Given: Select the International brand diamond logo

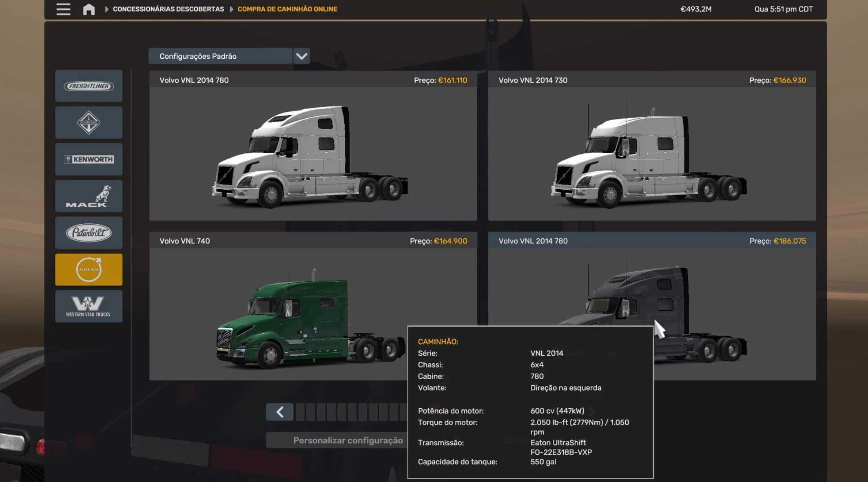Looking at the screenshot, I should 89,122.
